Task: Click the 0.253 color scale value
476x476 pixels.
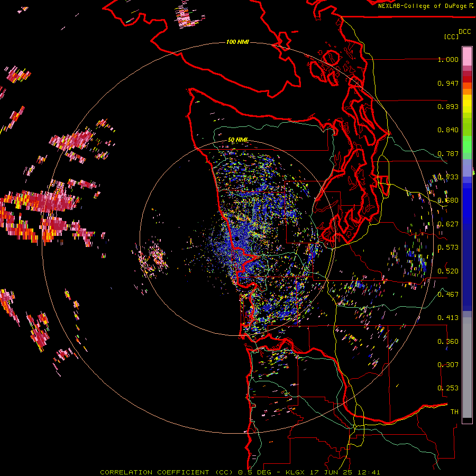Action: [x=448, y=388]
